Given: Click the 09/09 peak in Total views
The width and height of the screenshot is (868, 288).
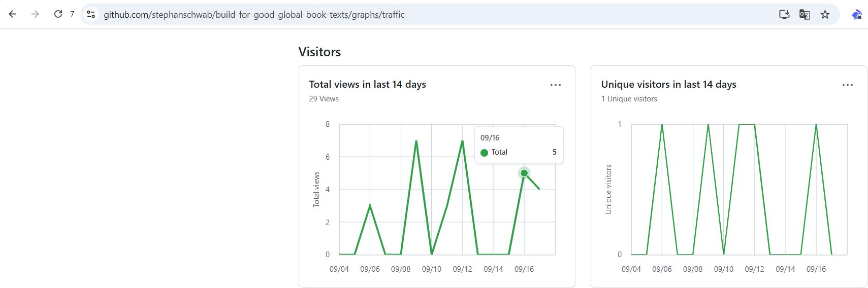Looking at the screenshot, I should (x=416, y=141).
